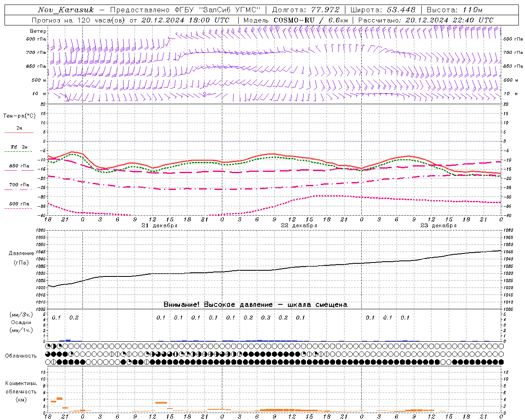This screenshot has height=420, width=525.
Task: Click the station name Nov_Karasuk in the header
Action: click(66, 10)
